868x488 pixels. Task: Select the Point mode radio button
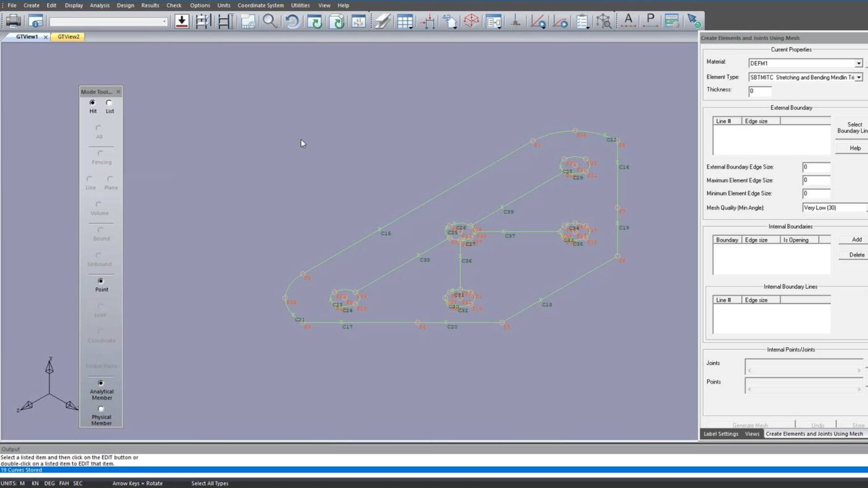pos(101,281)
